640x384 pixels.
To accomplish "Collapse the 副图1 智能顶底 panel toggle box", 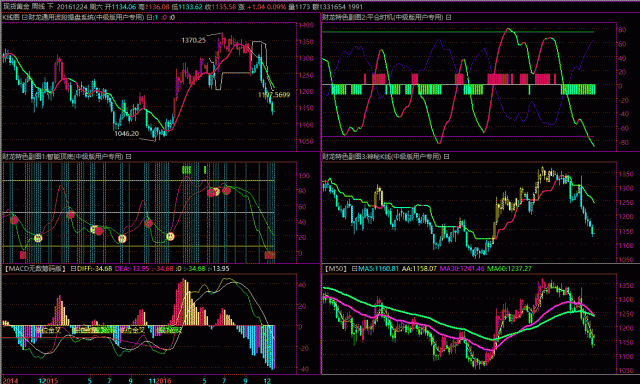I will [x=128, y=156].
